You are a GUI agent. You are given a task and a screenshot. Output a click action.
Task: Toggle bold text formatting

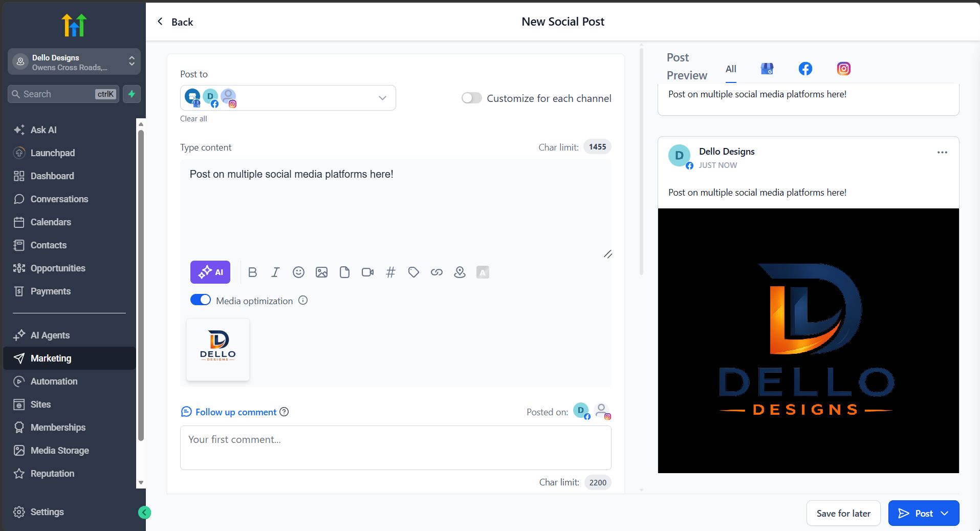252,272
